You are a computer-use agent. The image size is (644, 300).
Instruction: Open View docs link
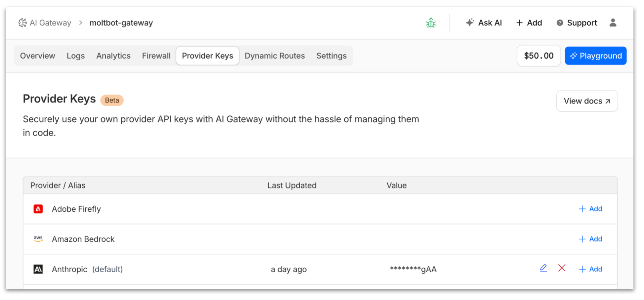[x=587, y=101]
